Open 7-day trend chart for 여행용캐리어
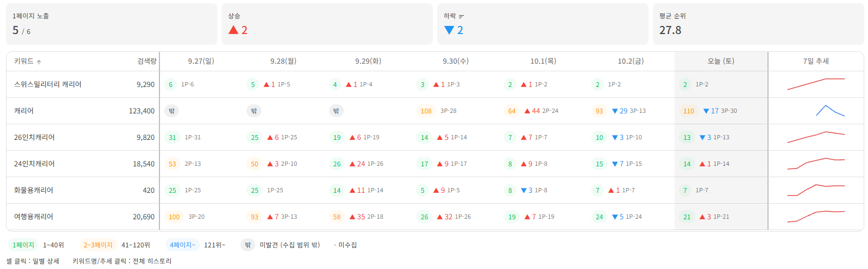The height and width of the screenshot is (269, 868). pyautogui.click(x=816, y=216)
